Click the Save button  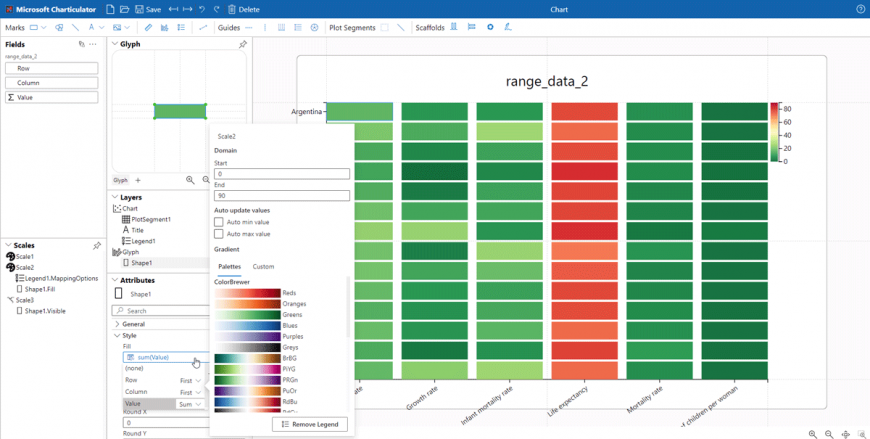[148, 9]
